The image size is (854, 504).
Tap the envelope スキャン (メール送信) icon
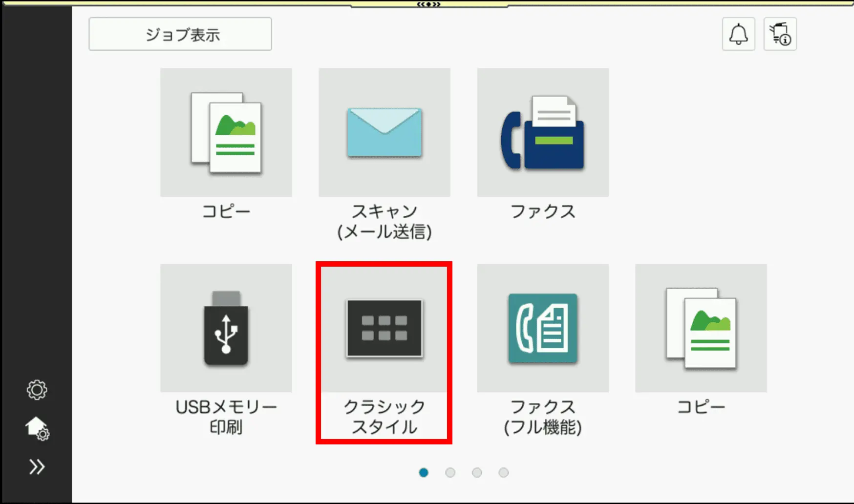click(384, 132)
